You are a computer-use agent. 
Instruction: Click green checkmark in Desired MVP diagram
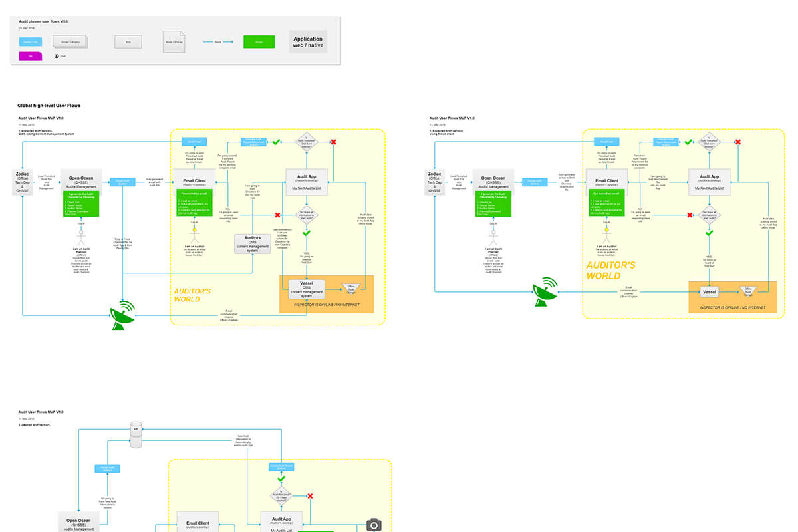point(281,478)
